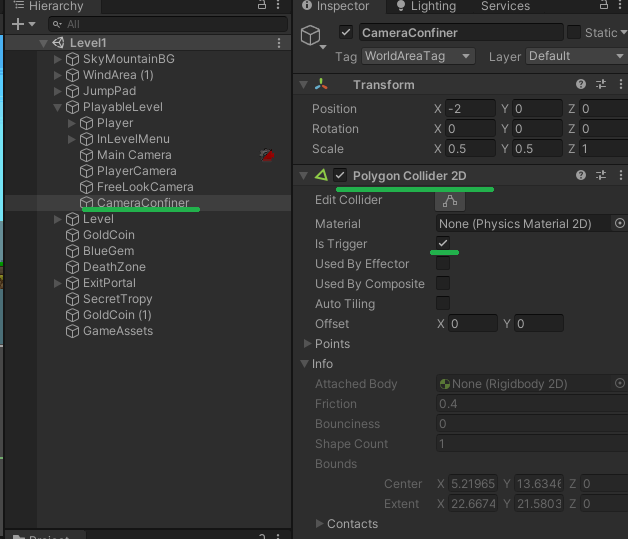Expand the JumpPad object
Viewport: 628px width, 539px height.
tap(57, 91)
